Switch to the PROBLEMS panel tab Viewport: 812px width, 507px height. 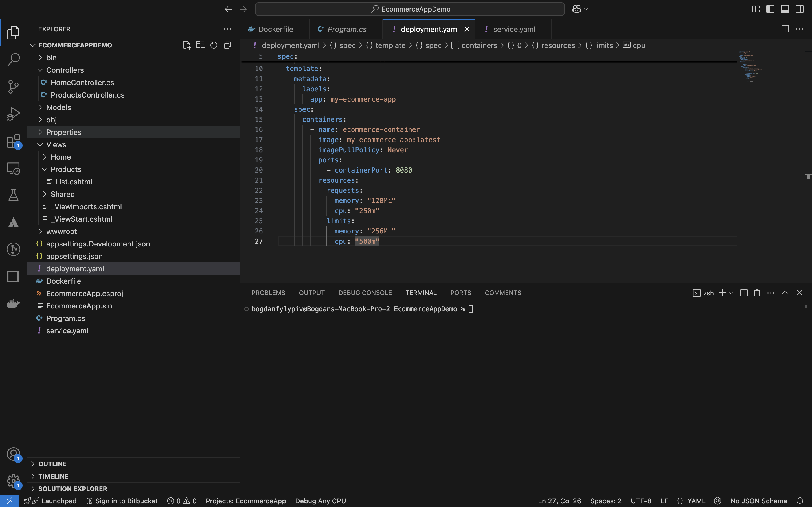268,293
